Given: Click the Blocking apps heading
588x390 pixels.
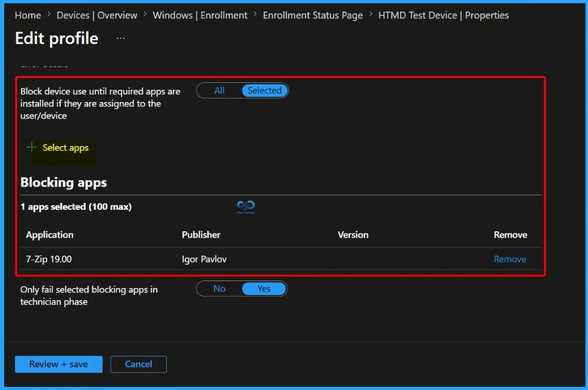Looking at the screenshot, I should click(63, 182).
